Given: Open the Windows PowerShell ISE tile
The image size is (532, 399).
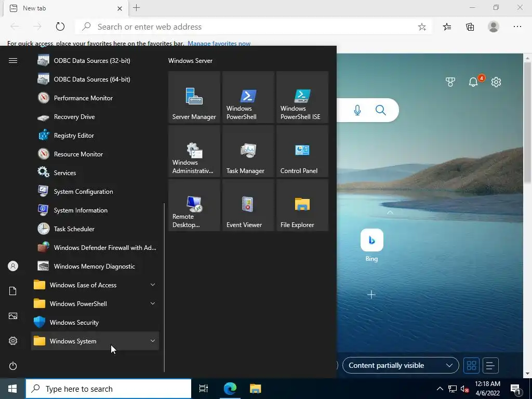Looking at the screenshot, I should 302,97.
